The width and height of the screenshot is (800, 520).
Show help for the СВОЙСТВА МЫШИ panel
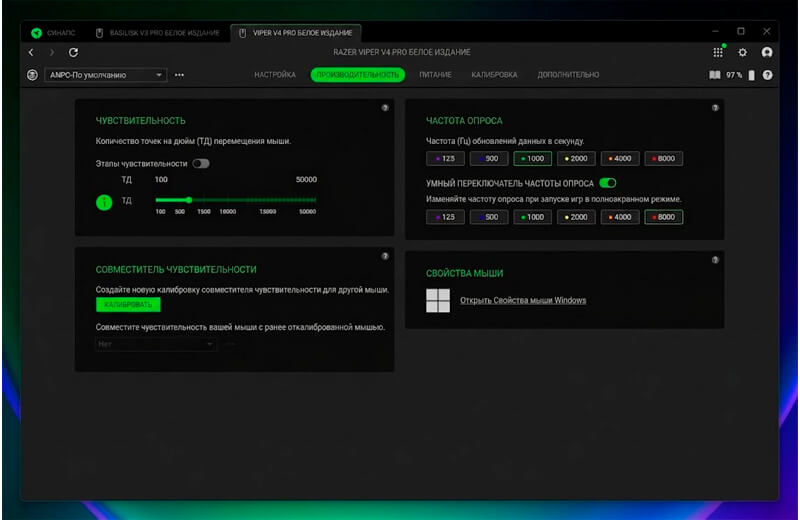coord(715,260)
